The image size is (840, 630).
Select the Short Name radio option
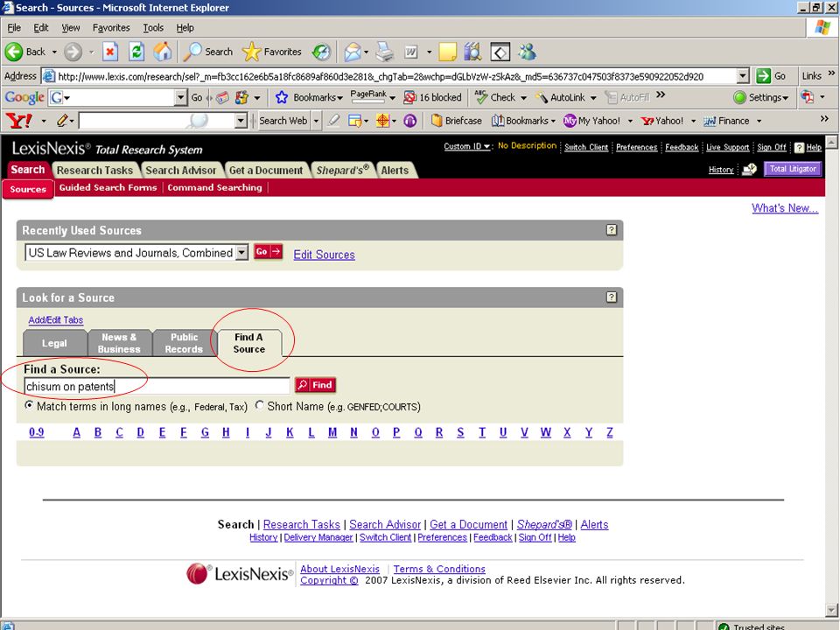259,405
